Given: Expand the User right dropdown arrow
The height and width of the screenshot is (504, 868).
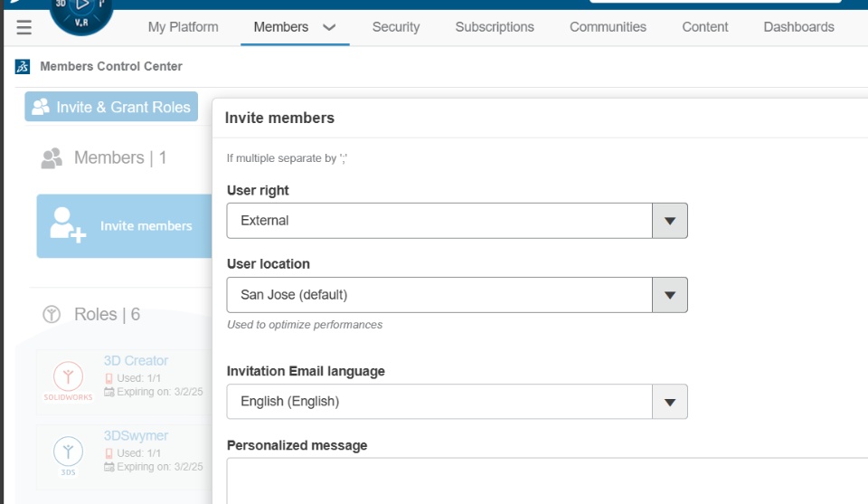Looking at the screenshot, I should (x=670, y=221).
